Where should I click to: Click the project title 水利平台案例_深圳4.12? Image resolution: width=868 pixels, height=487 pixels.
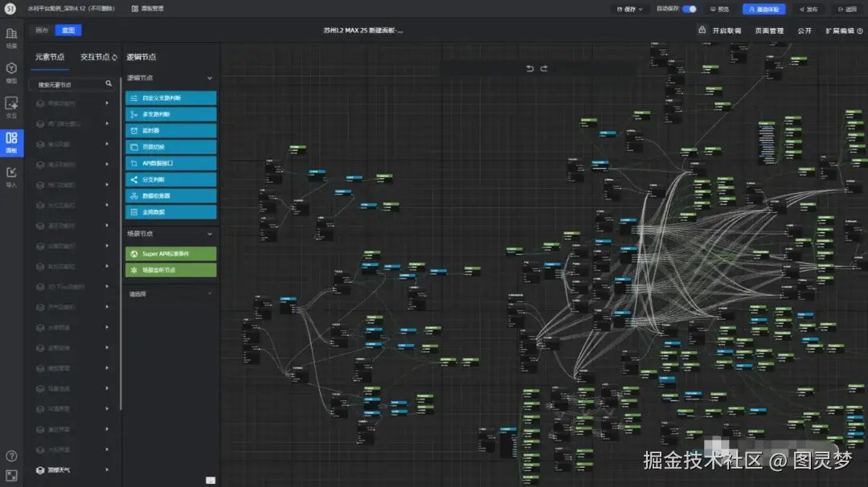click(x=72, y=9)
